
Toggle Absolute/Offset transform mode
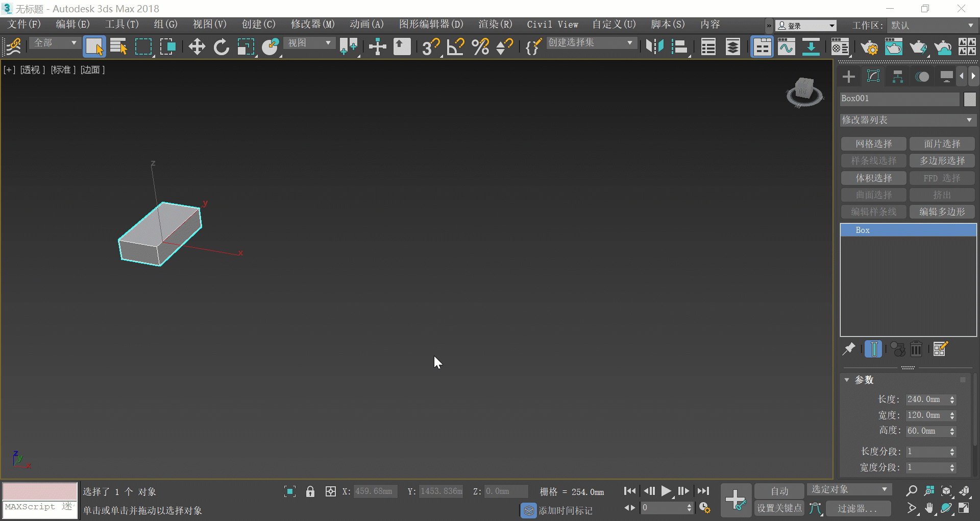(x=331, y=491)
